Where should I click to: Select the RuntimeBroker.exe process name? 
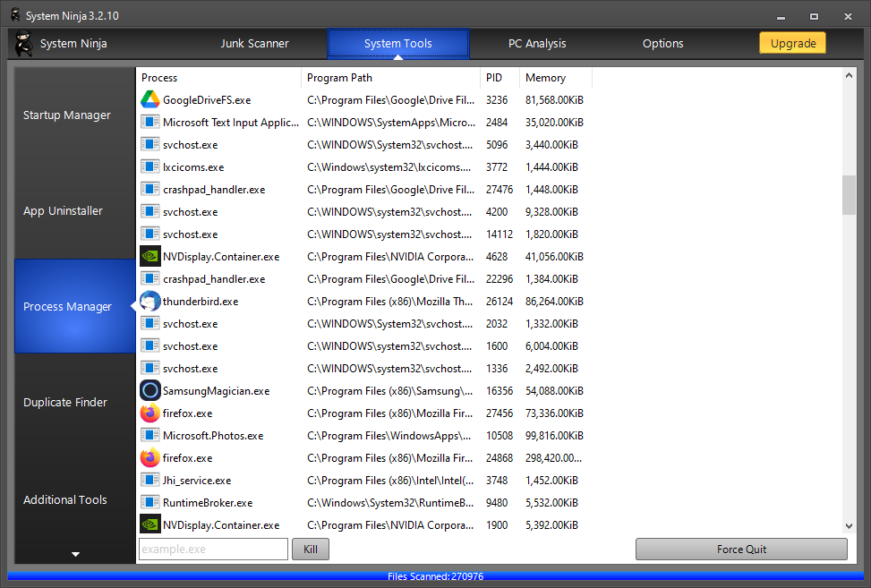208,503
